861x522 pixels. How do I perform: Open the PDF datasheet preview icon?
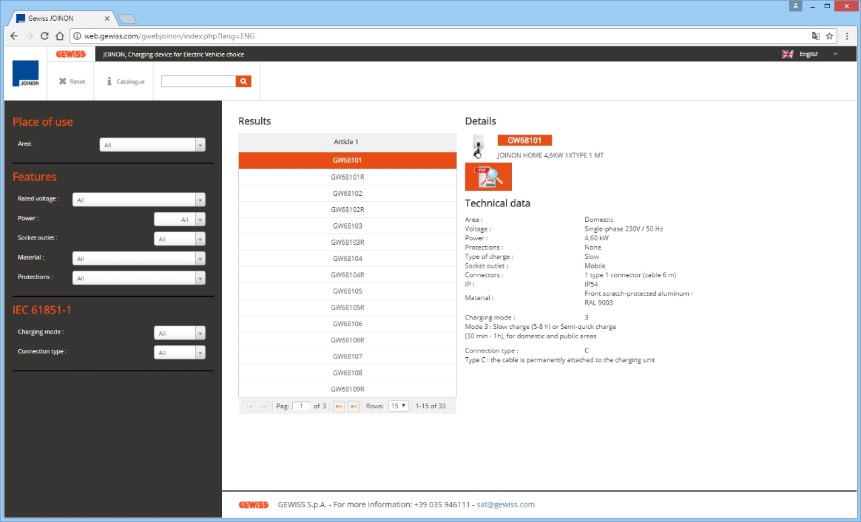(x=488, y=177)
